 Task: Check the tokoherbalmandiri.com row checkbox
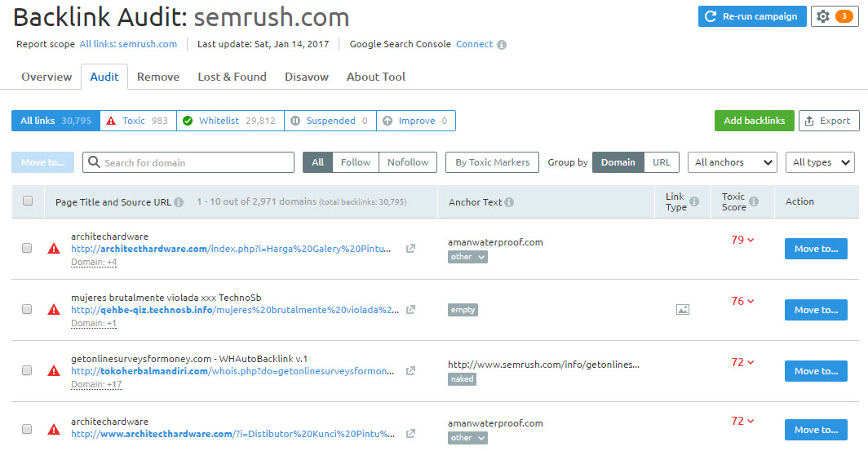[27, 370]
